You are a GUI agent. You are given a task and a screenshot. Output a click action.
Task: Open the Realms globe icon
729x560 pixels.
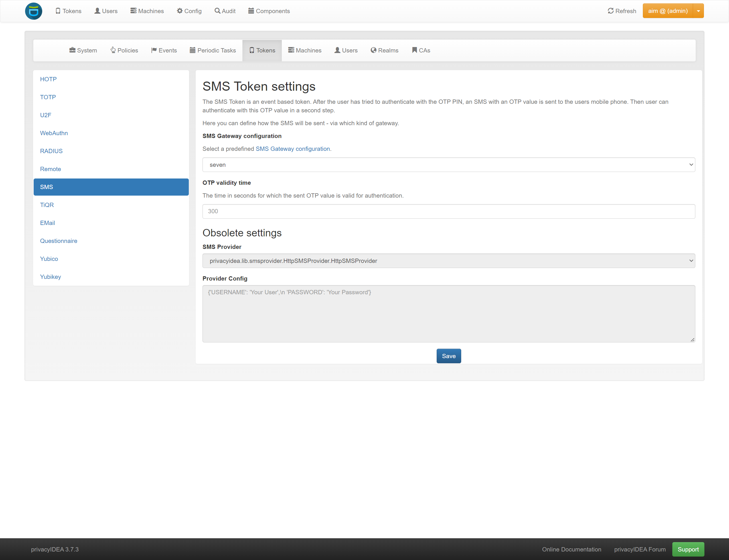click(373, 50)
